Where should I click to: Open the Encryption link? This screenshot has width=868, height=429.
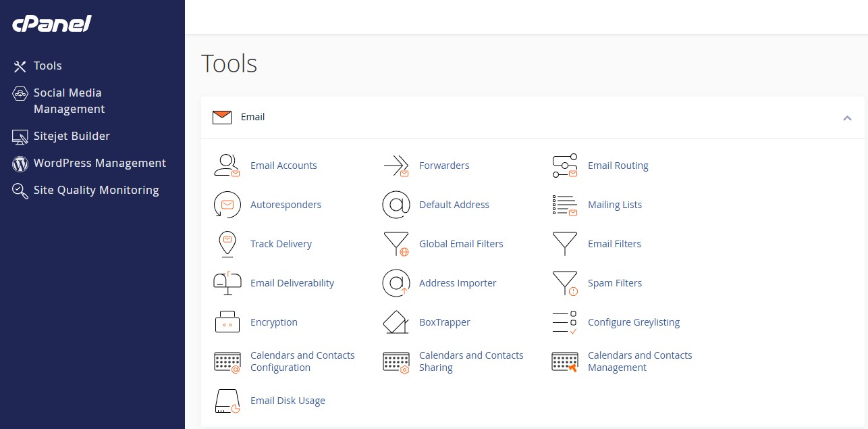point(274,322)
